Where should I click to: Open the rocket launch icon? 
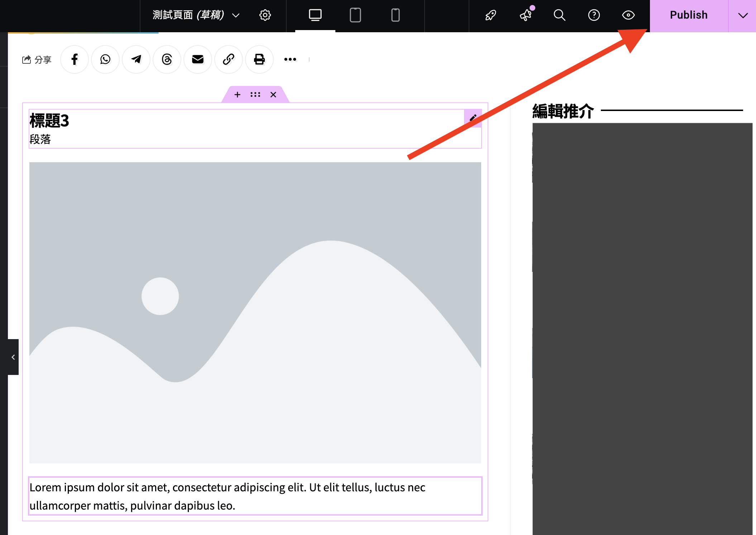[x=491, y=15]
